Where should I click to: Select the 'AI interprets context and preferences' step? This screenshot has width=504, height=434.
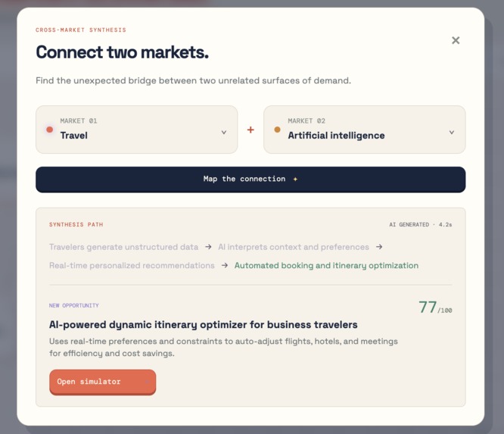click(x=294, y=247)
